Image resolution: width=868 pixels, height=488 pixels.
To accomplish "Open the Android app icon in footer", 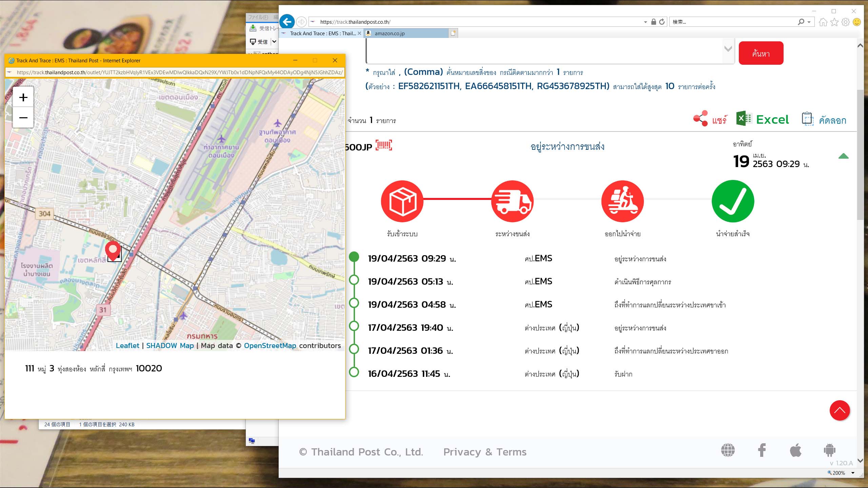I will (829, 450).
